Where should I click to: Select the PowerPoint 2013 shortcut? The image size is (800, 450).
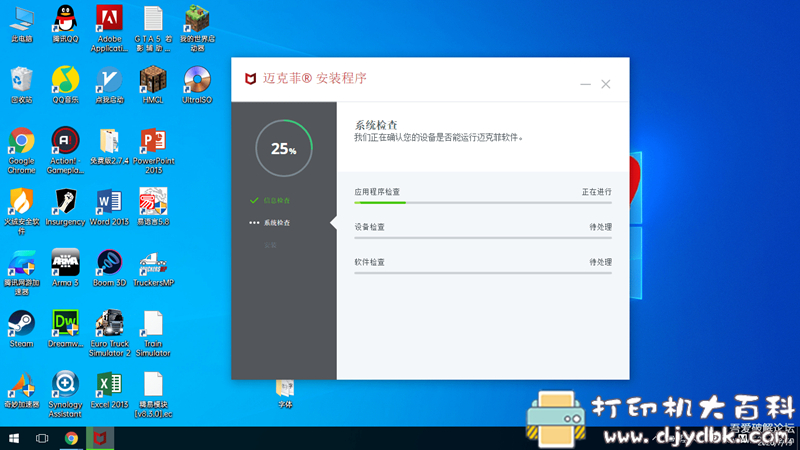[x=153, y=150]
